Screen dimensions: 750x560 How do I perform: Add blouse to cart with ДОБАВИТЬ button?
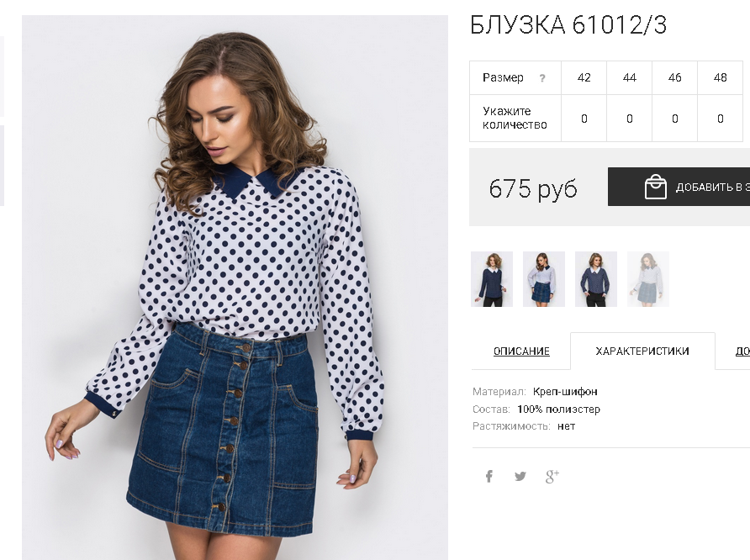[x=679, y=187]
